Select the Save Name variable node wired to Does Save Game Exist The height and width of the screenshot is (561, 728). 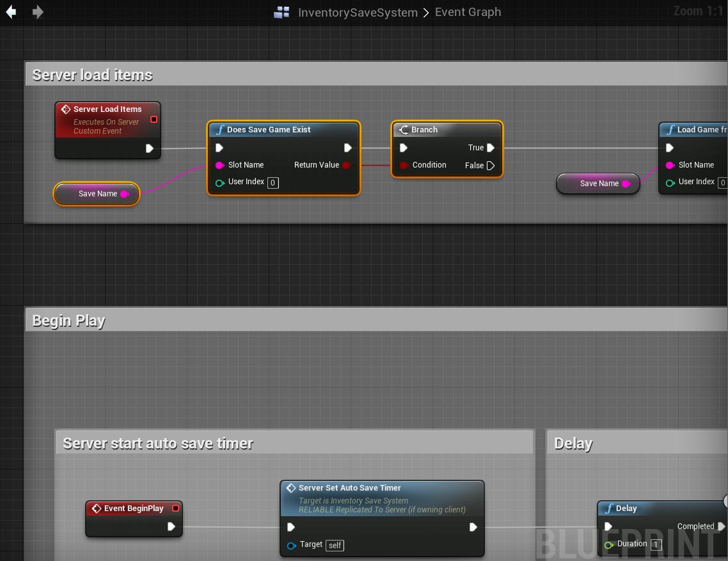(x=97, y=194)
